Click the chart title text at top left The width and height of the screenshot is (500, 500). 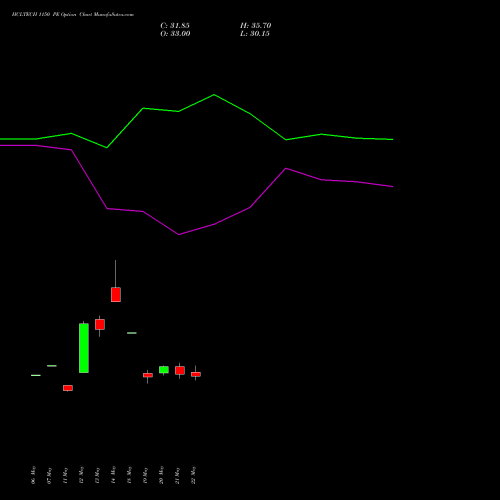pos(73,15)
